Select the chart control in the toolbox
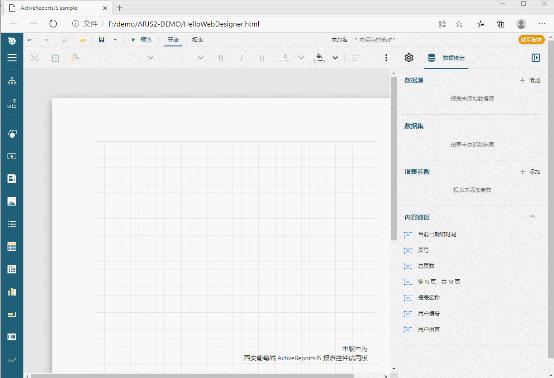This screenshot has height=378, width=554. coord(12,292)
